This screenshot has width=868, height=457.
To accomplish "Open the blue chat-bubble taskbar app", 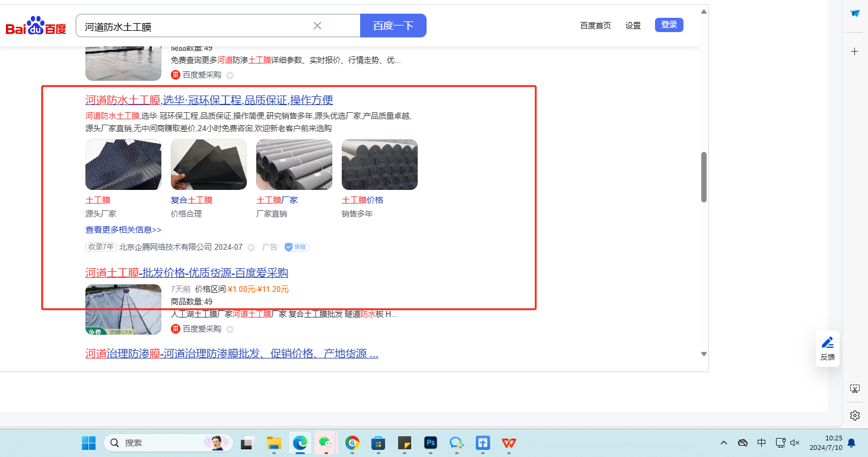I will tap(456, 443).
